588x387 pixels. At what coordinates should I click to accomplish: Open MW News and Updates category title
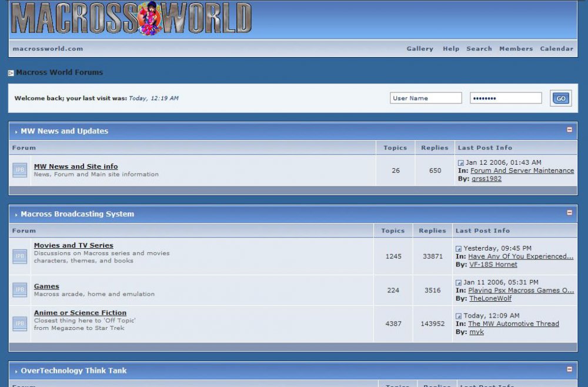click(x=64, y=131)
